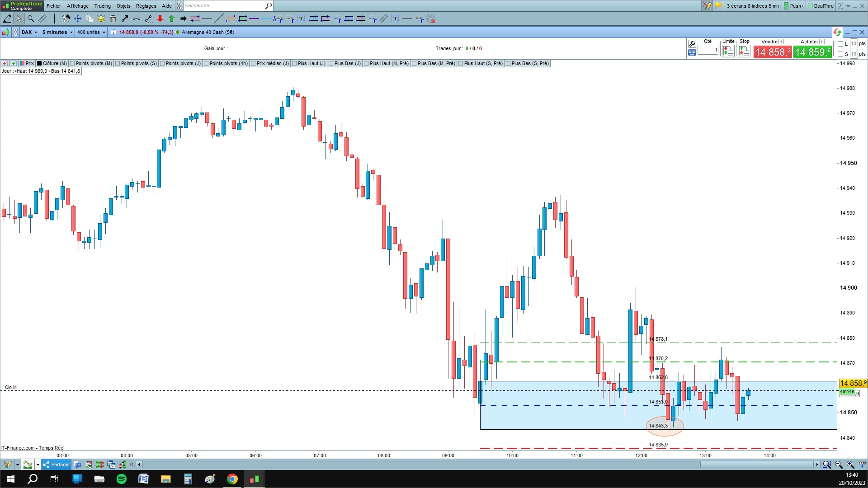
Task: Click the Vendre 14 858 sell button
Action: 773,52
